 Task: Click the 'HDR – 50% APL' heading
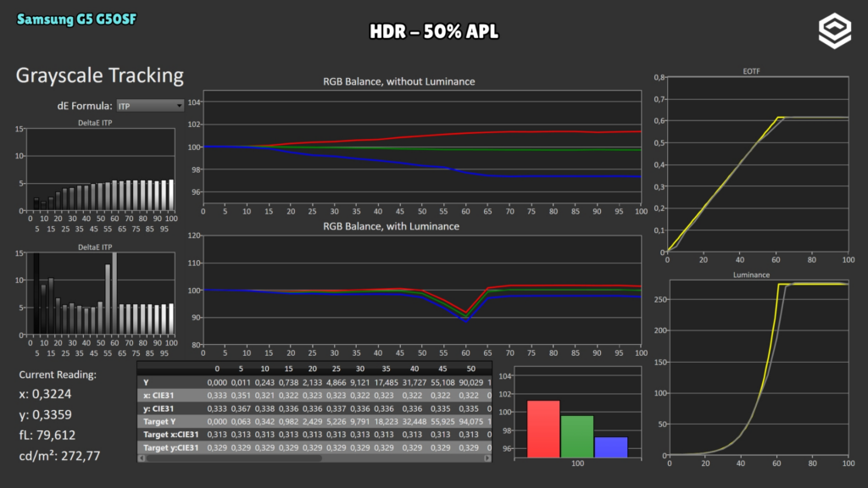click(x=434, y=31)
